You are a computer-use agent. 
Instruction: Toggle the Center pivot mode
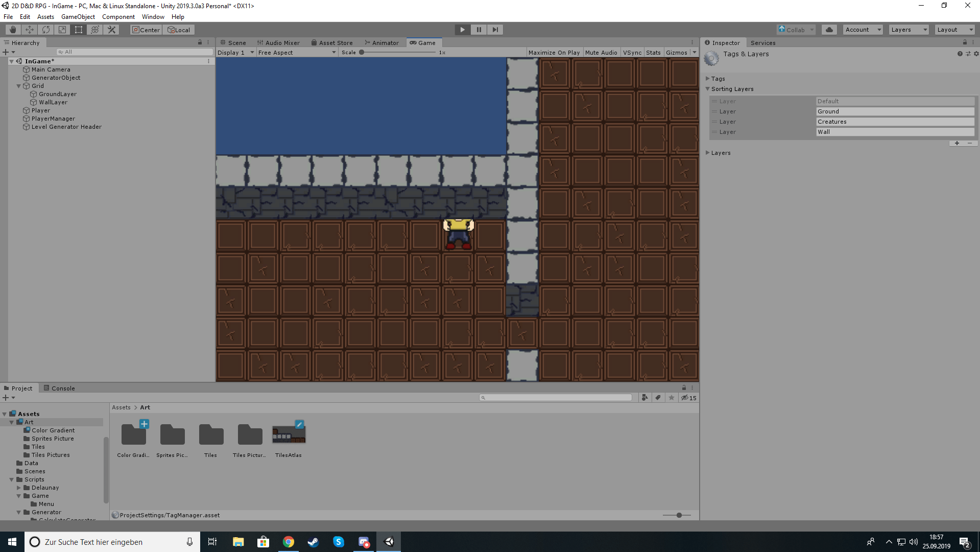pyautogui.click(x=146, y=30)
